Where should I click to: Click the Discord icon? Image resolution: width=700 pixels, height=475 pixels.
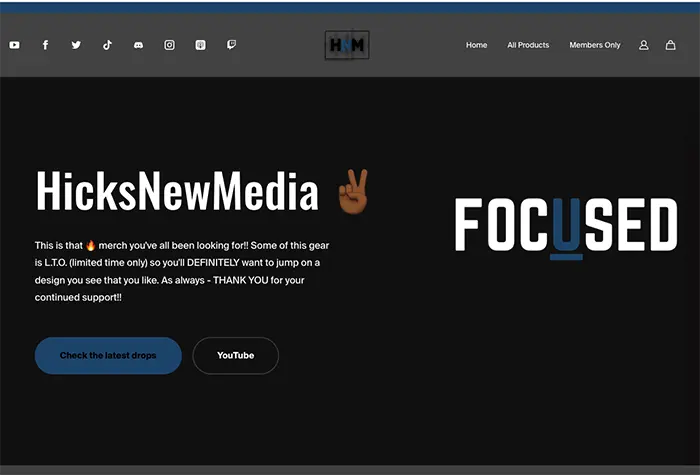click(x=138, y=45)
